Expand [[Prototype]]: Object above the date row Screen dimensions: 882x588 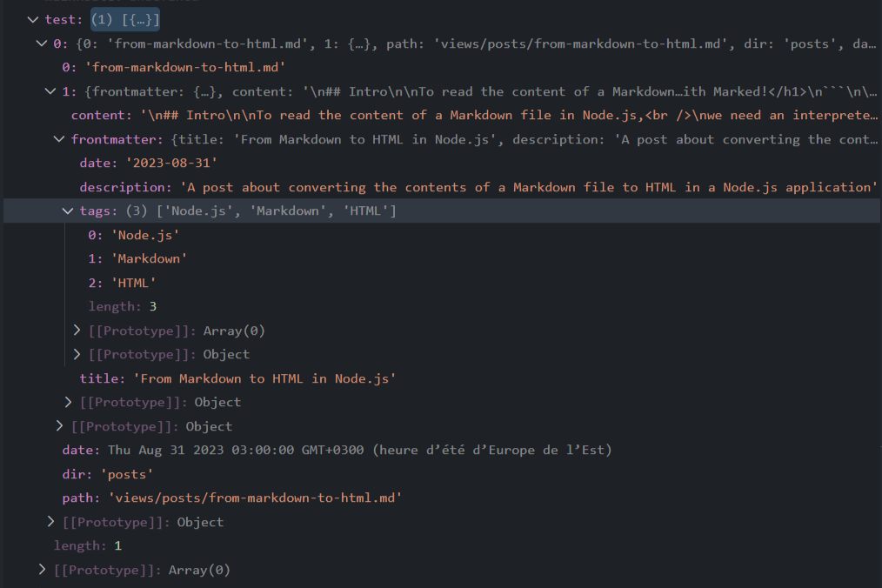coord(60,426)
